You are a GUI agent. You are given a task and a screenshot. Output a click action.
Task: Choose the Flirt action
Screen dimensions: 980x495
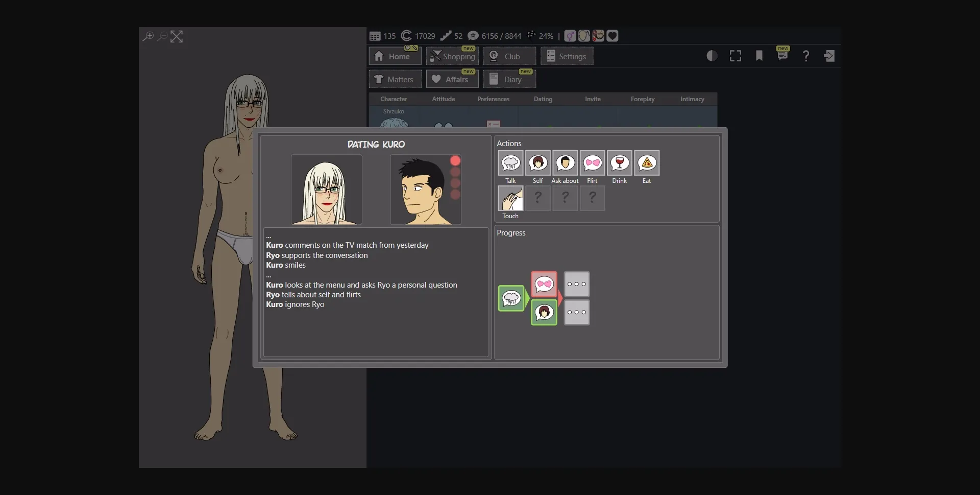pyautogui.click(x=592, y=163)
